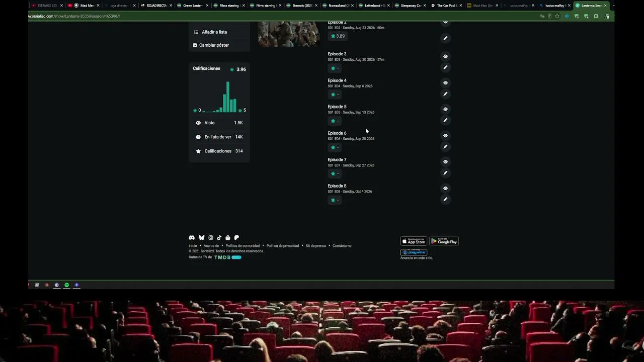Mark Episode 6 as watched

pos(445,136)
